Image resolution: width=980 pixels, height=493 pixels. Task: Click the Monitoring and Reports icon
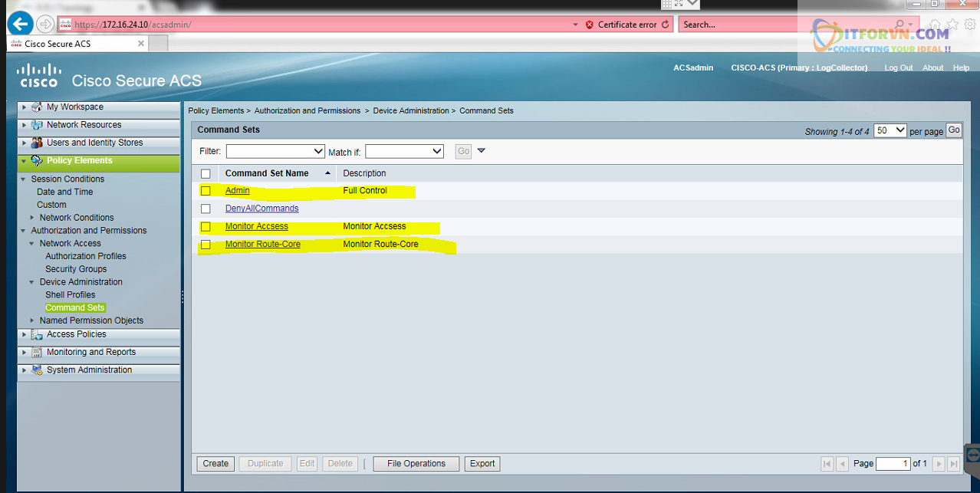[x=37, y=353]
